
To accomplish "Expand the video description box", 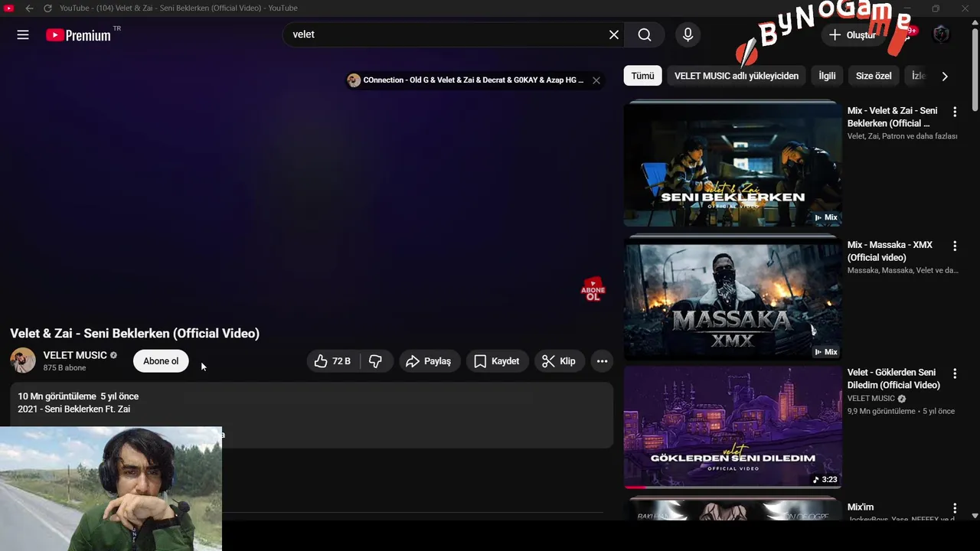I will click(312, 415).
